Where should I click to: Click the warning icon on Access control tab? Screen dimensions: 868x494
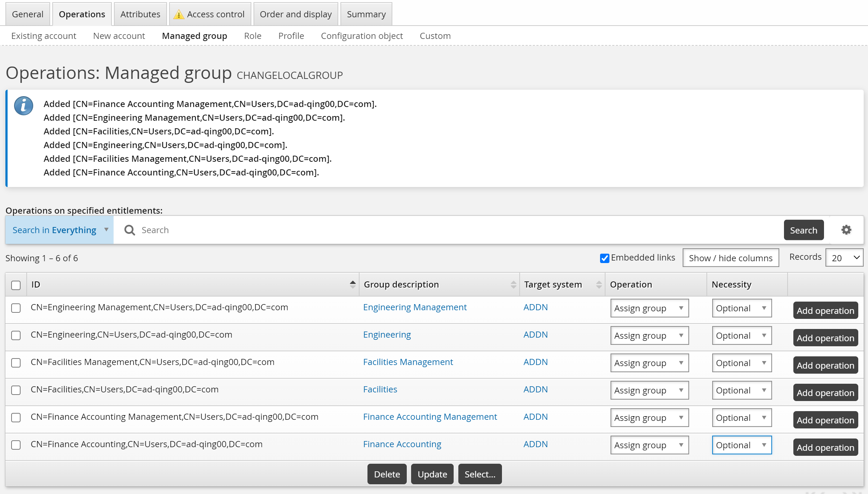click(x=179, y=14)
